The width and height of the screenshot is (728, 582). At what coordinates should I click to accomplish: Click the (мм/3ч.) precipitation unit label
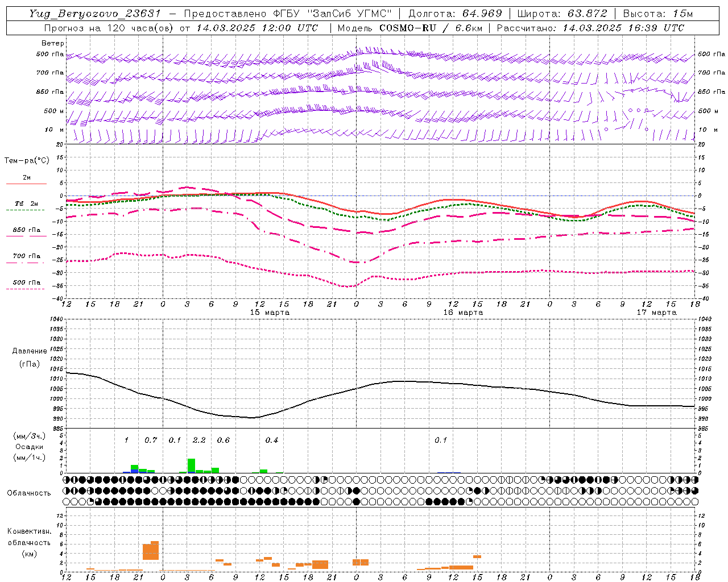[30, 436]
